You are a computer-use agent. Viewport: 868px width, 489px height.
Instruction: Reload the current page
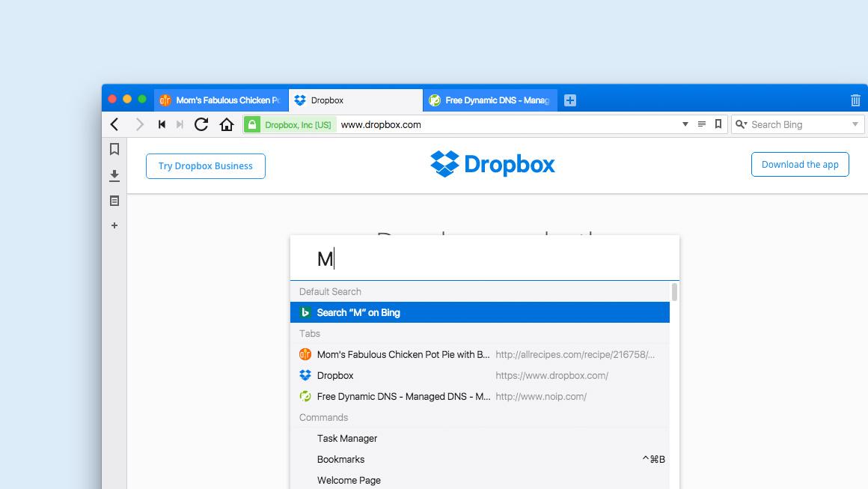(x=201, y=124)
